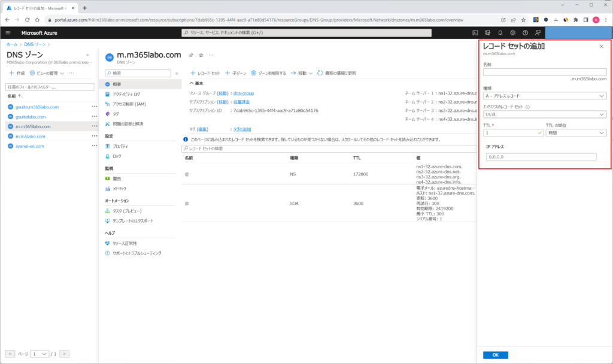Open the Azure feedback icon
The image size is (613, 364).
(538, 33)
